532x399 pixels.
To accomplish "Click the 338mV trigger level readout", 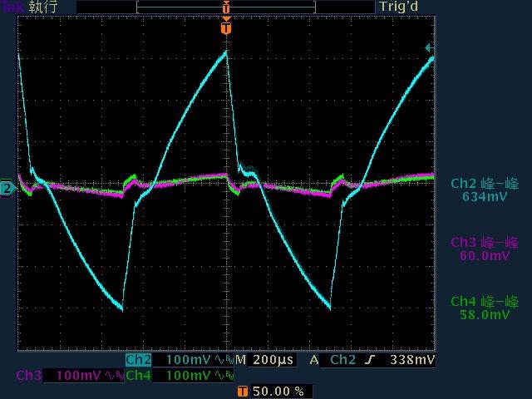I will tap(412, 360).
